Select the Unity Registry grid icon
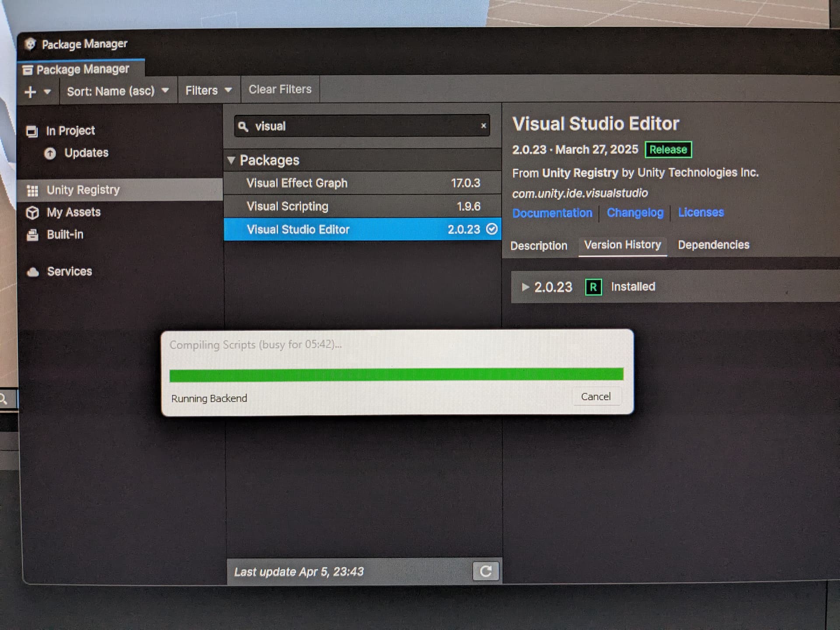840x630 pixels. tap(32, 190)
